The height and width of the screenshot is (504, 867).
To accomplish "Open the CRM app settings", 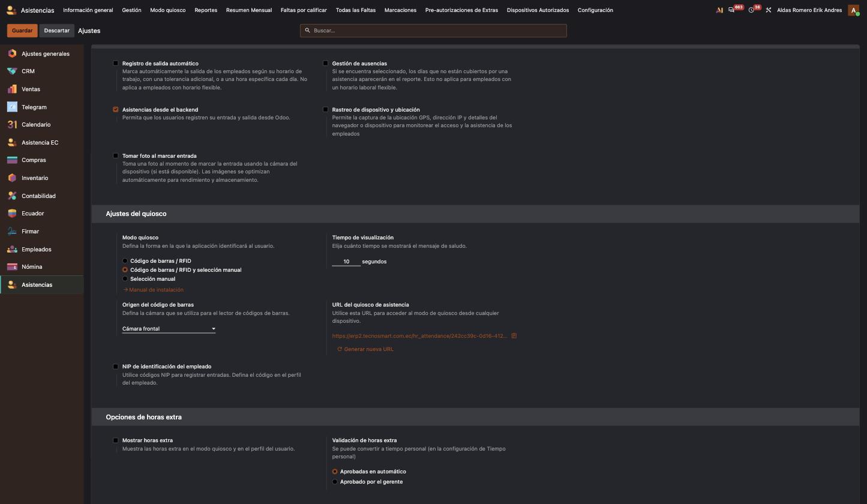I will click(x=41, y=71).
